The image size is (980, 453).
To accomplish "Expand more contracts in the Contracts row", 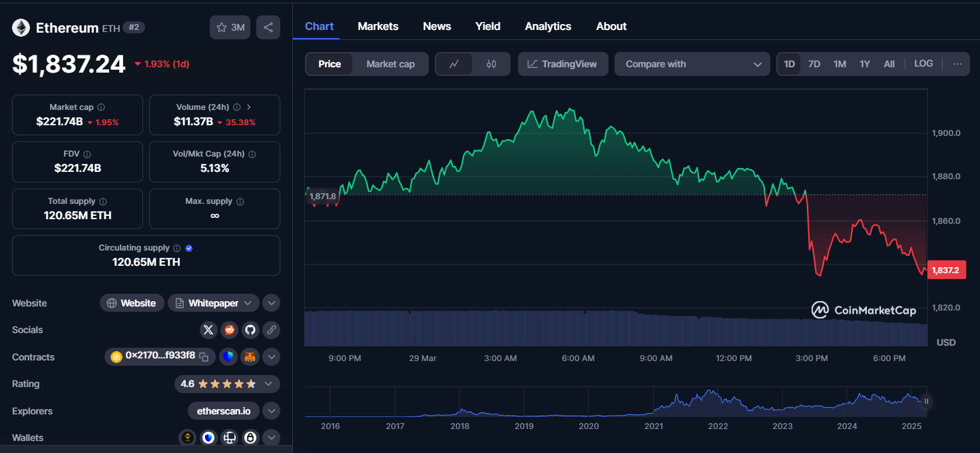I will 271,357.
